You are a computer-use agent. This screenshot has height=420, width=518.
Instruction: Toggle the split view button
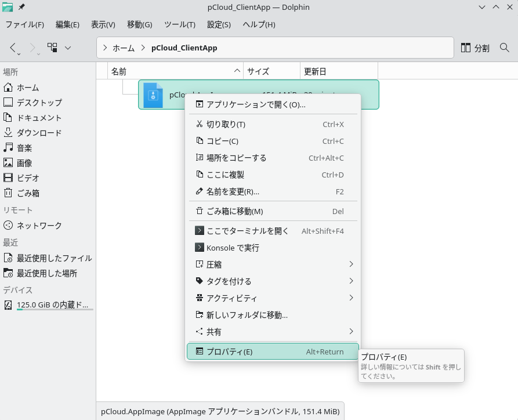coord(475,48)
